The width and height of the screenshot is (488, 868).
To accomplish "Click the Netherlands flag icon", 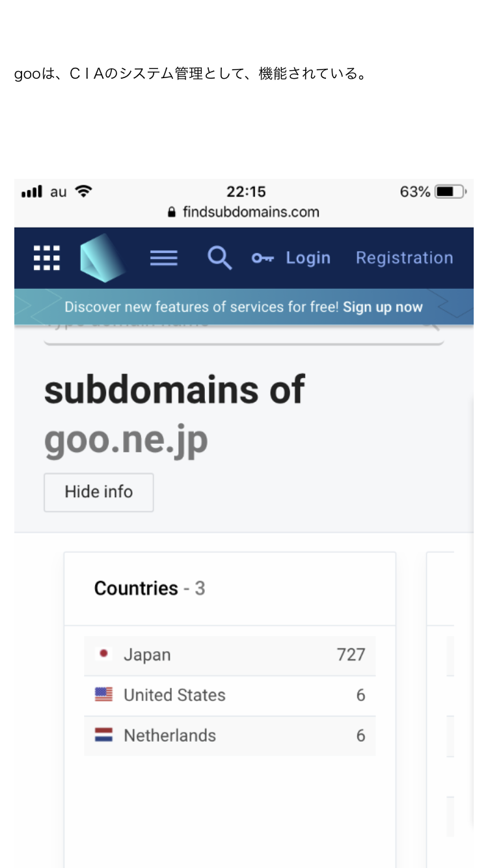I will (x=103, y=735).
